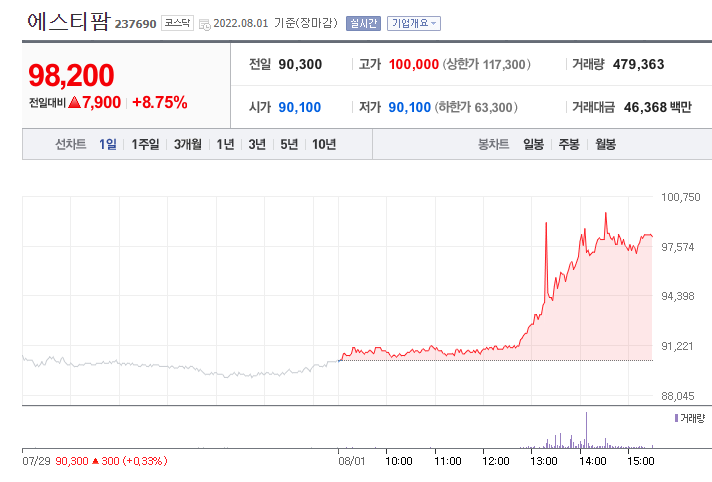Click the calendar icon beside the date

(x=205, y=24)
